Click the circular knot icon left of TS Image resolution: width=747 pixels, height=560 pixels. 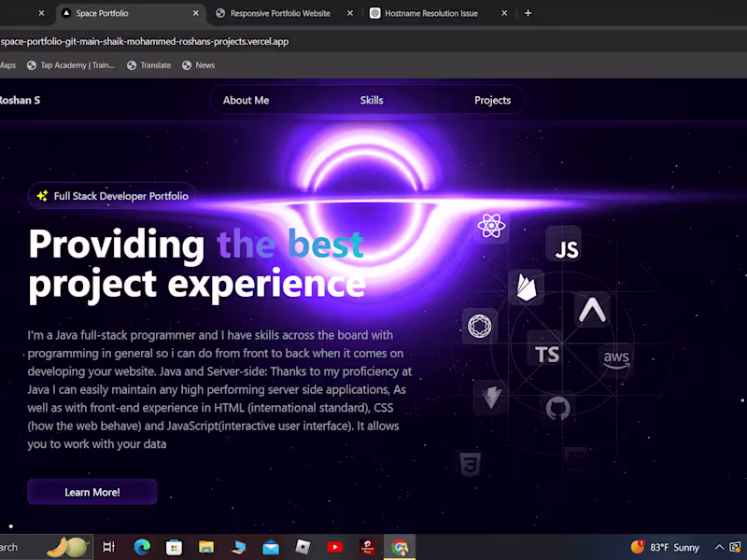pos(479,325)
